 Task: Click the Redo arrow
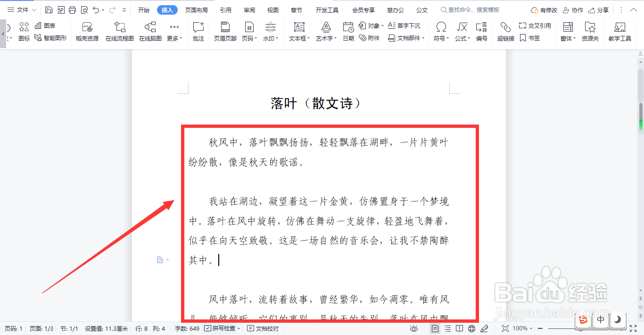coord(112,10)
